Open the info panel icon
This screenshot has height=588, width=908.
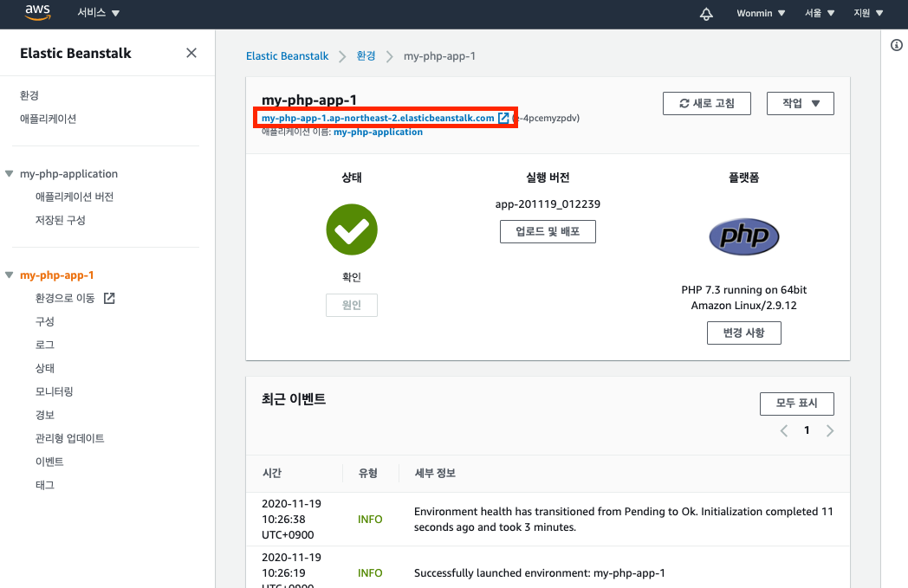[897, 45]
